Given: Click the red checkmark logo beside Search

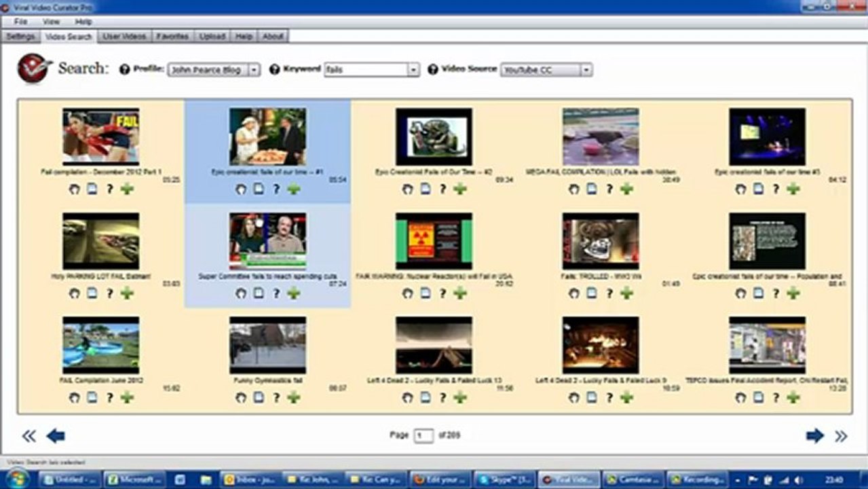Looking at the screenshot, I should [34, 68].
